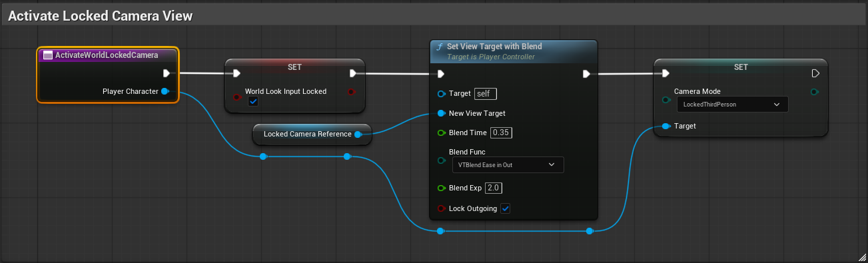Open the VTBlend Ease in Out dropdown
The width and height of the screenshot is (868, 263).
(508, 164)
